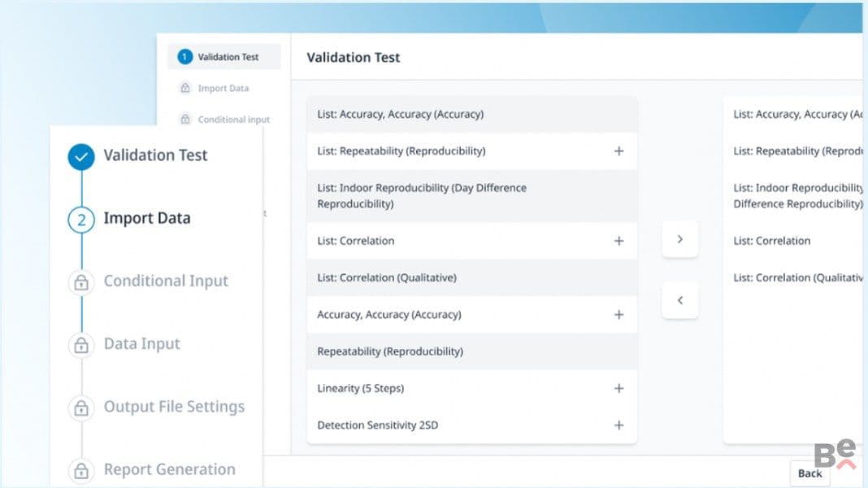Viewport: 868px width, 488px height.
Task: Select the List: Correlation (Qualitative) row in left list
Action: coord(471,277)
